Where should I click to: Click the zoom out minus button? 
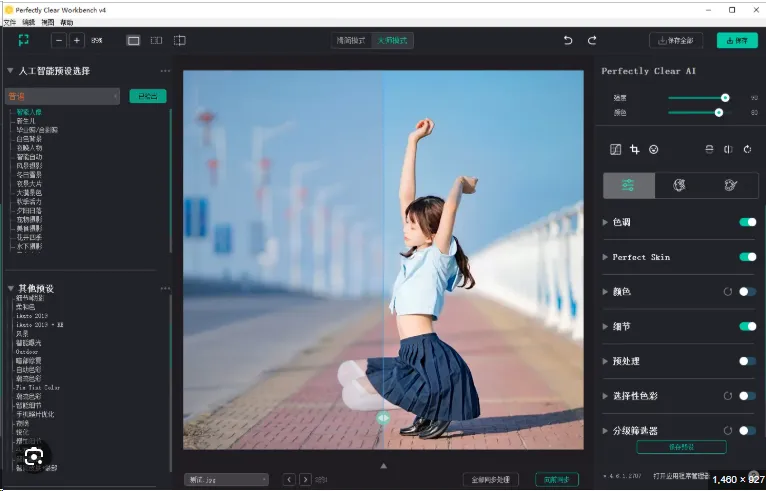pyautogui.click(x=59, y=41)
